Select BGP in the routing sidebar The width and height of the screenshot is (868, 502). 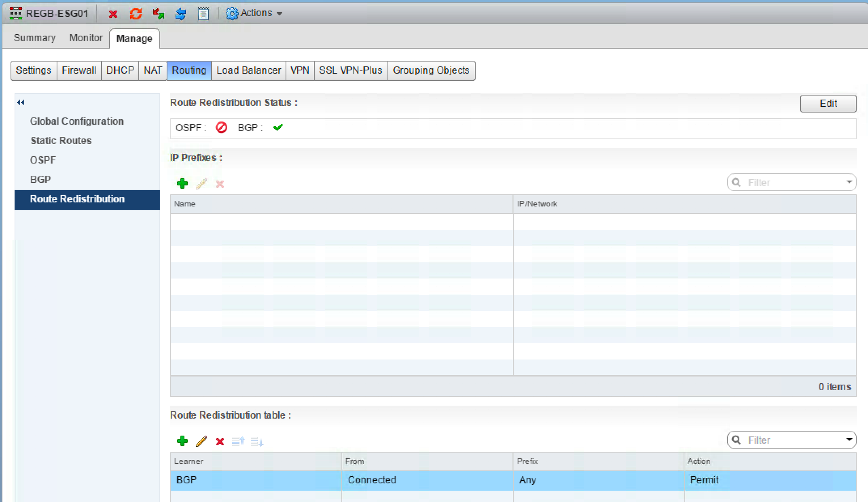pos(40,179)
